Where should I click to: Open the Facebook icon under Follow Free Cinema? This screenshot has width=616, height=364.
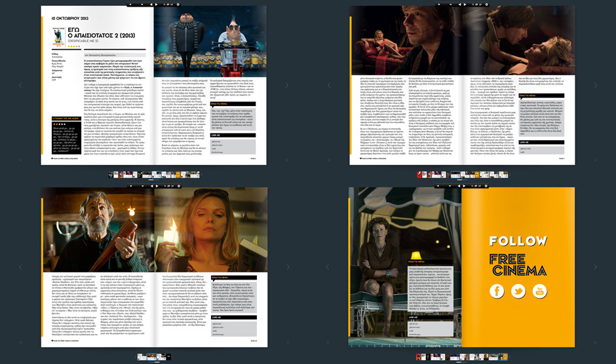[x=497, y=291]
